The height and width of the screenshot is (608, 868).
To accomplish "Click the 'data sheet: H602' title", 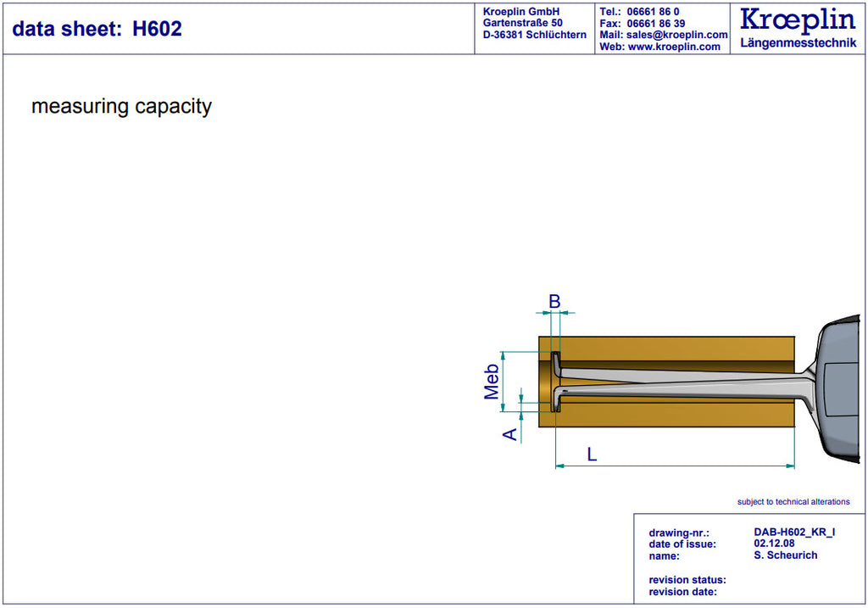I will [x=97, y=29].
